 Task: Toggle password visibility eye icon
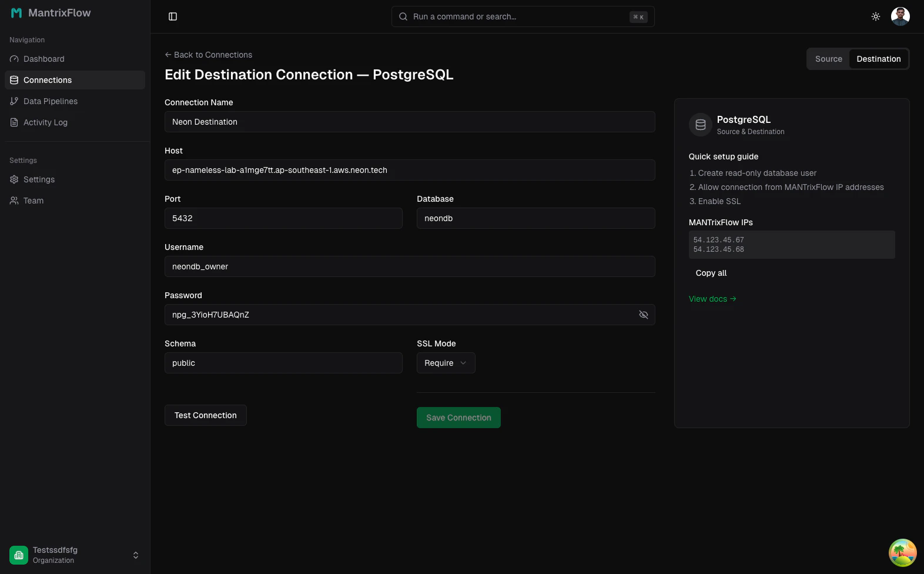[x=644, y=315]
